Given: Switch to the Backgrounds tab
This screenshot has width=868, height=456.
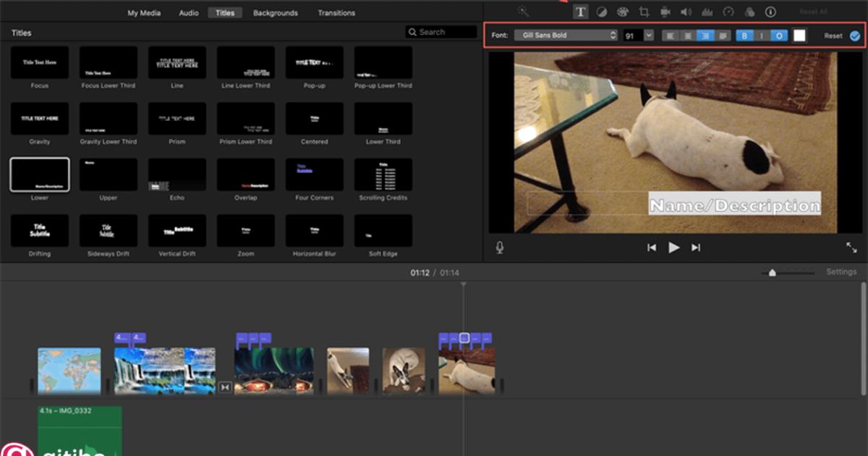Looking at the screenshot, I should (x=275, y=12).
